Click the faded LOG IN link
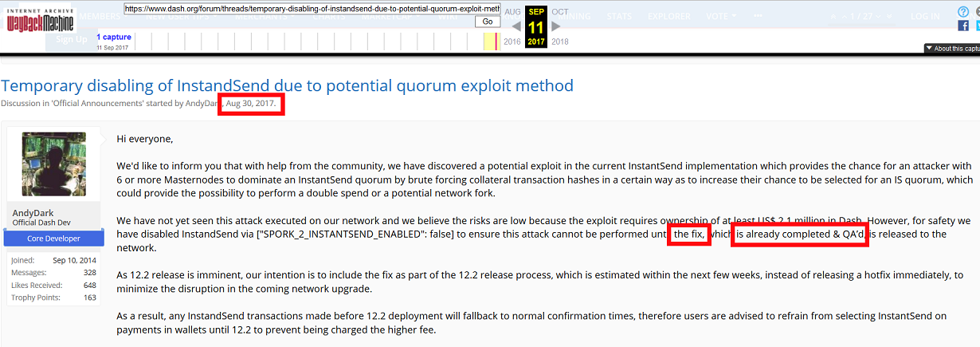Screen dimensions: 980x347 point(925,16)
